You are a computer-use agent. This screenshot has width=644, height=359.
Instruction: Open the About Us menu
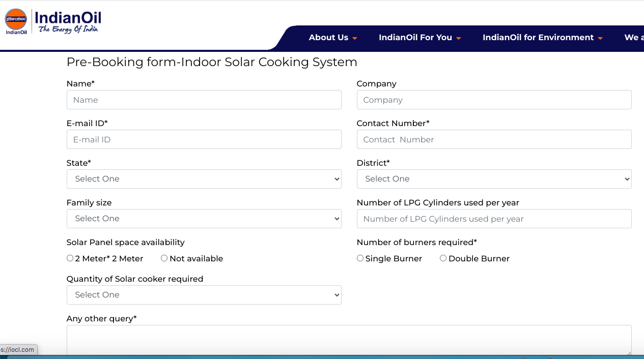(328, 38)
